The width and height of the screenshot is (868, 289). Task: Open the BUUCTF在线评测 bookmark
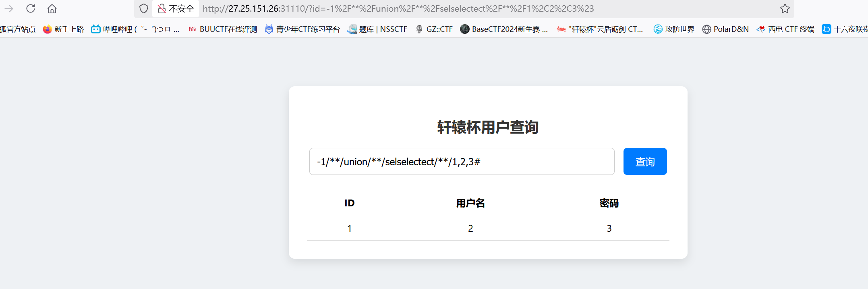coord(223,29)
